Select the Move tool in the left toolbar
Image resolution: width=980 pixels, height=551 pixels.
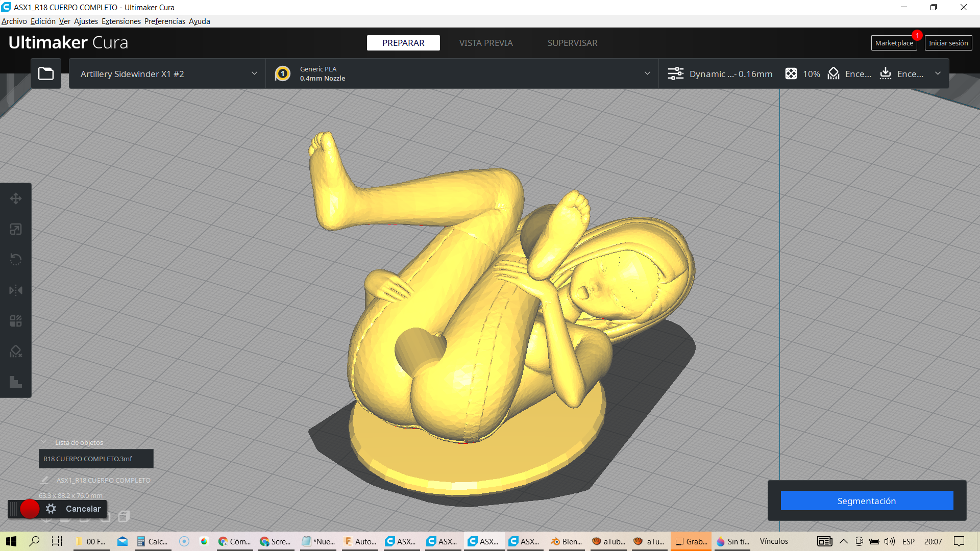click(15, 198)
